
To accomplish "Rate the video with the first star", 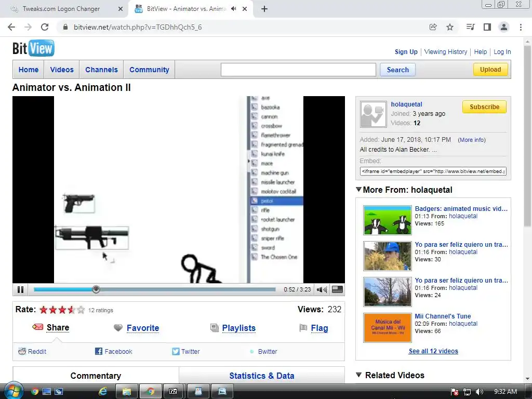I will pos(44,310).
